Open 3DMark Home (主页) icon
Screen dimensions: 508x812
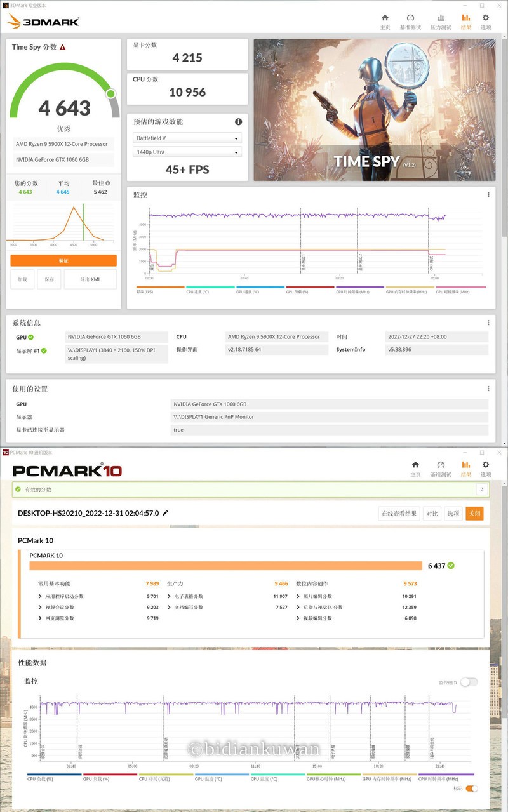385,18
